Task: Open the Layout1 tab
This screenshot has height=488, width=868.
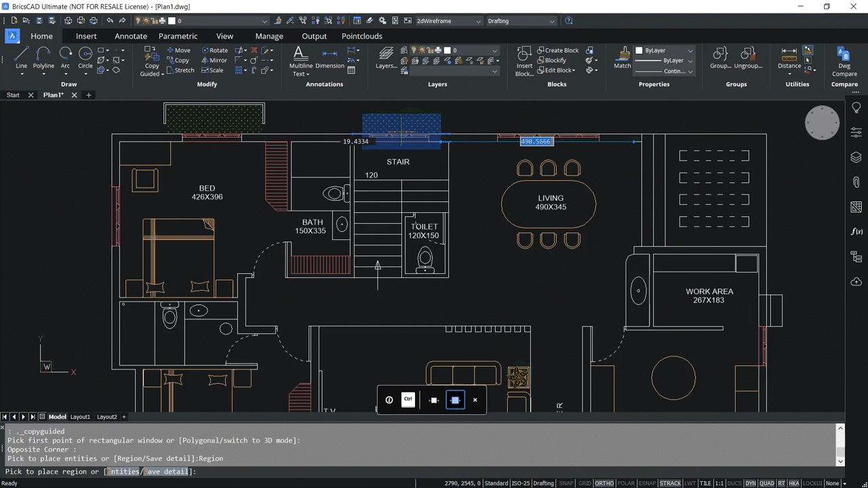Action: click(x=80, y=417)
